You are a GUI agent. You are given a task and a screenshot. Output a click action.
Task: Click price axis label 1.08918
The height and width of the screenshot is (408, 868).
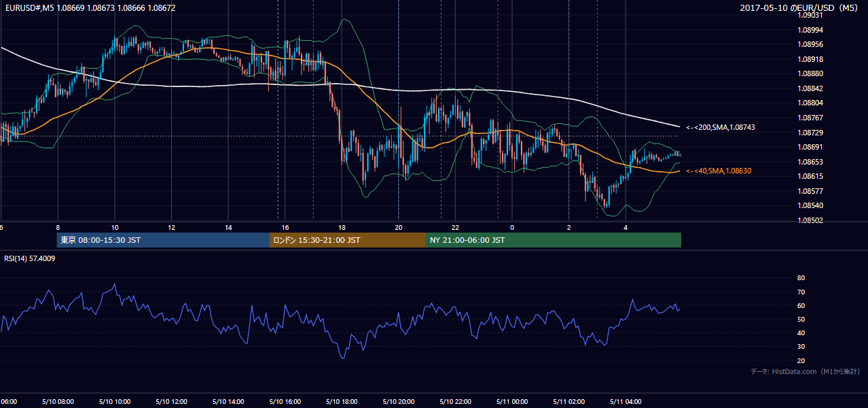tap(811, 59)
